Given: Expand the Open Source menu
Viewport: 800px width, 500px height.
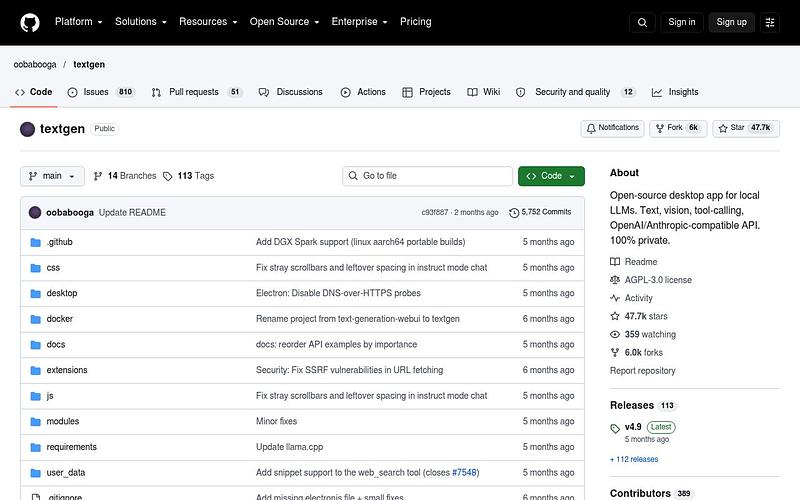Looking at the screenshot, I should pyautogui.click(x=284, y=22).
